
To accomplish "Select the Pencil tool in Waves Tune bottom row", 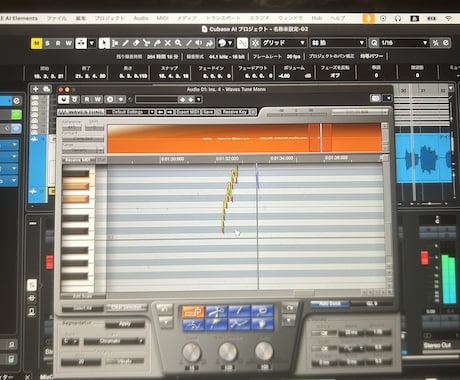I will (216, 324).
